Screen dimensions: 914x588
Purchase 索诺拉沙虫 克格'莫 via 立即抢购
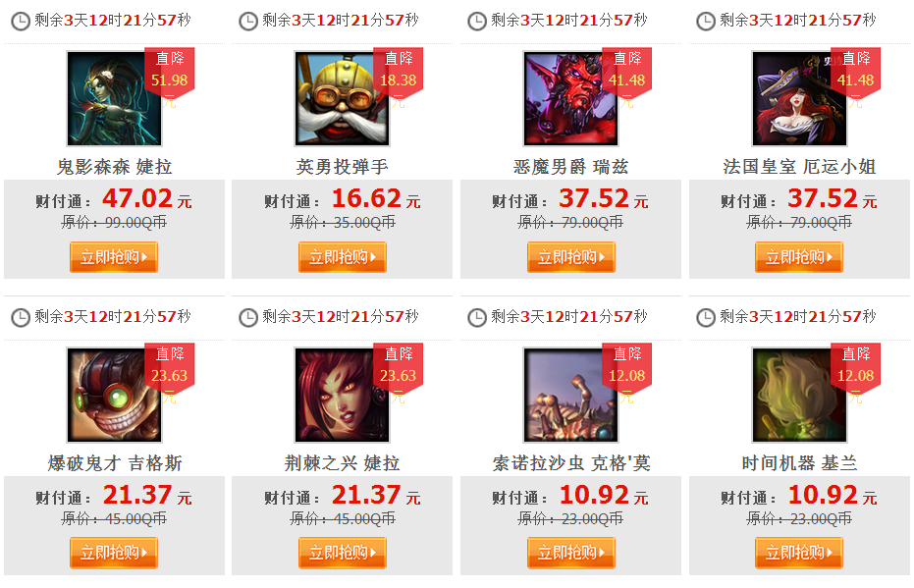[570, 553]
